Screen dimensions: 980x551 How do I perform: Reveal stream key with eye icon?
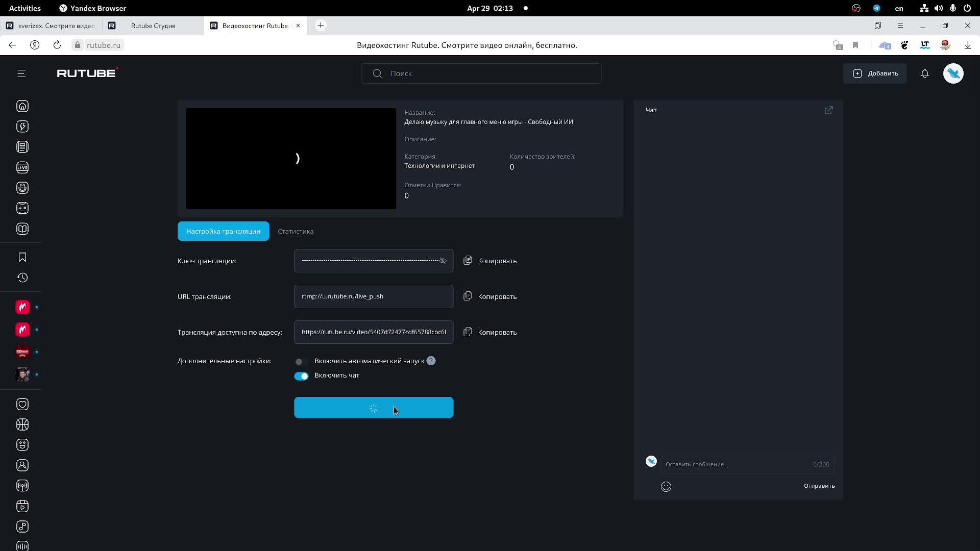(x=443, y=261)
